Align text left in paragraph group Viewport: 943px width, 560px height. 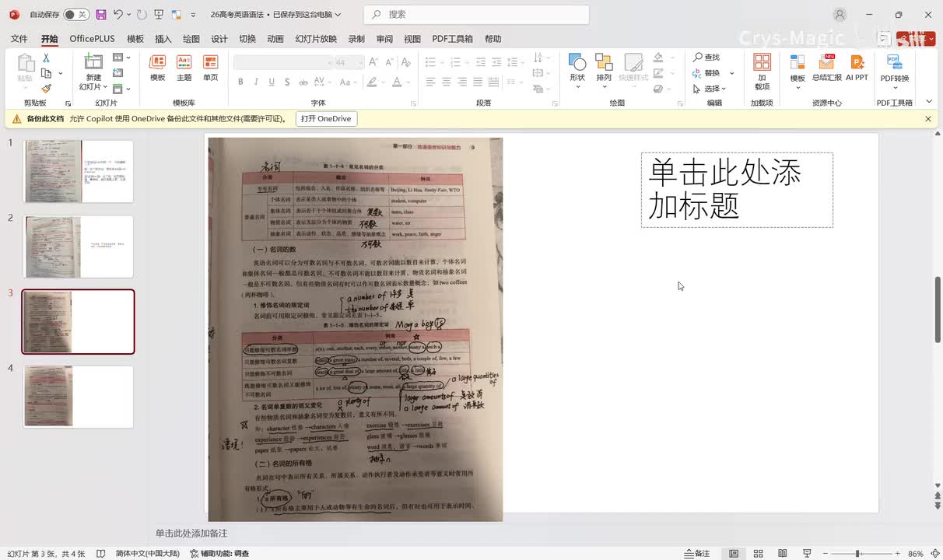pyautogui.click(x=430, y=82)
